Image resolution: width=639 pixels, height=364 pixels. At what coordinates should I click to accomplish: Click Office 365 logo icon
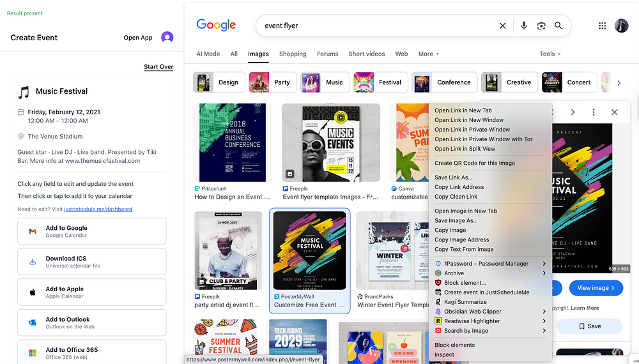tap(33, 353)
